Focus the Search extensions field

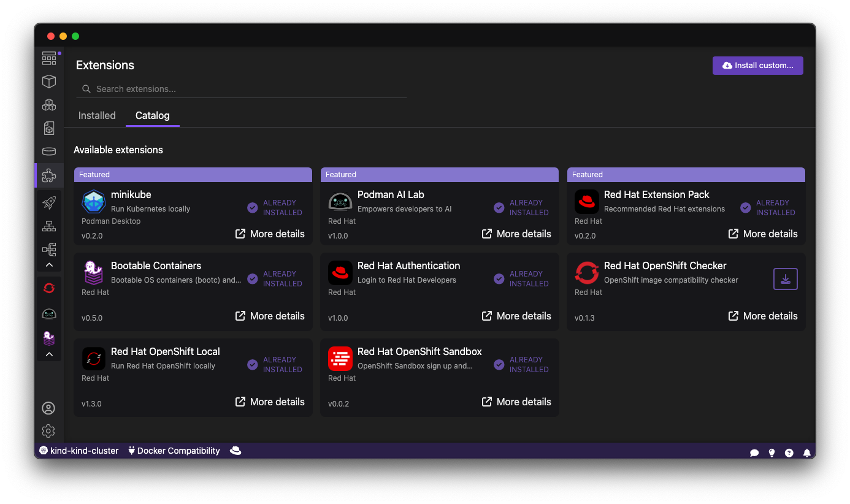point(242,89)
